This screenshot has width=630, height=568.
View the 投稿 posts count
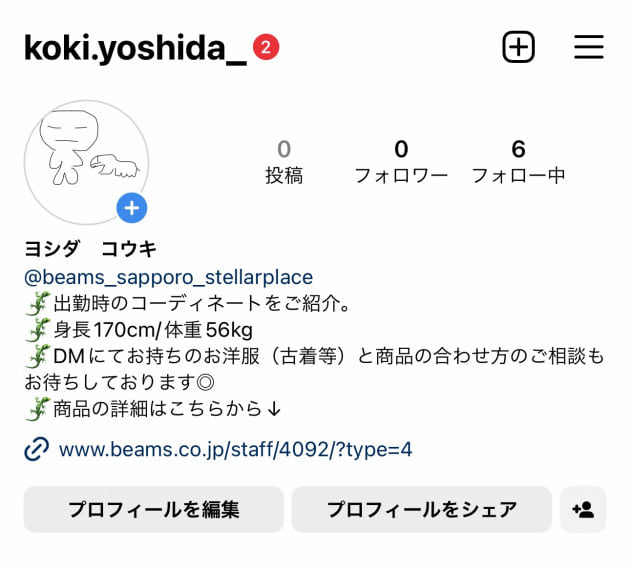pyautogui.click(x=284, y=162)
